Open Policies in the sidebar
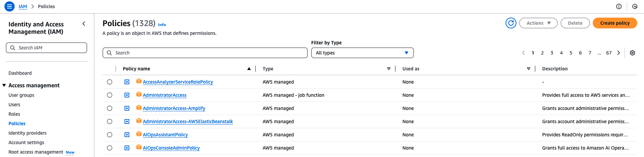Image resolution: width=644 pixels, height=157 pixels. tap(17, 124)
